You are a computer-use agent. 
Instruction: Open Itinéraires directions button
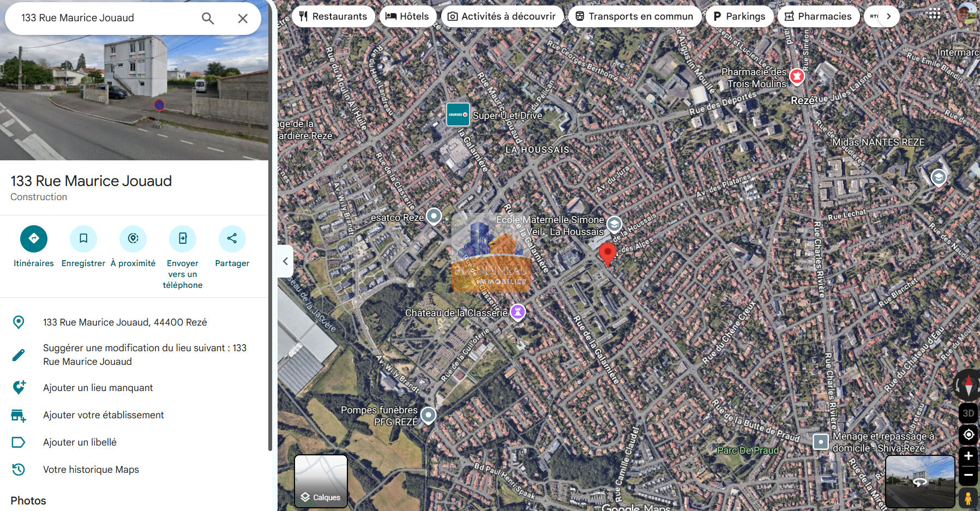tap(34, 238)
